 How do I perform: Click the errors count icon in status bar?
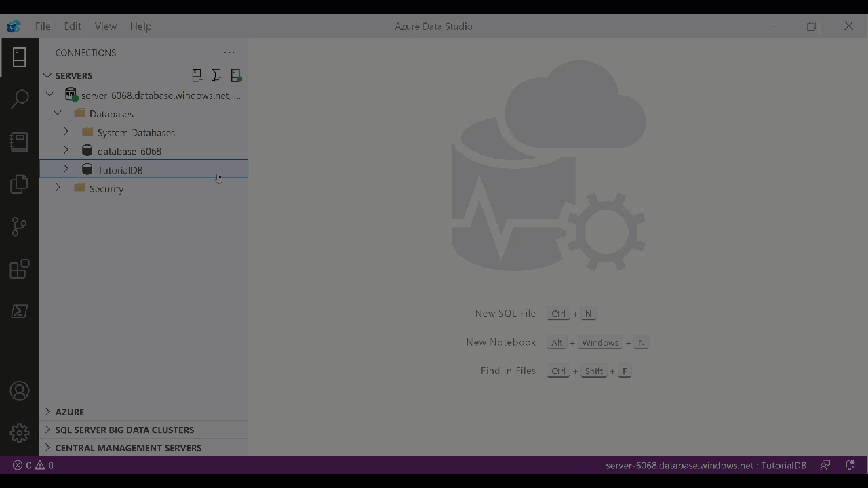(18, 465)
